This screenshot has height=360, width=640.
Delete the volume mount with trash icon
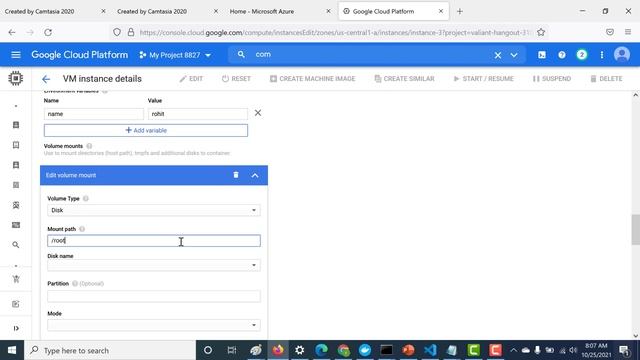pyautogui.click(x=236, y=175)
